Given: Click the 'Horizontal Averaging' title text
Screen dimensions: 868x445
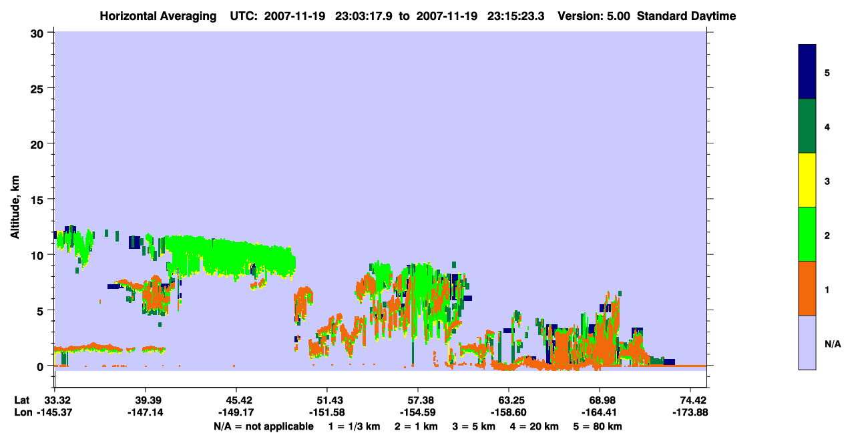Looking at the screenshot, I should [158, 16].
